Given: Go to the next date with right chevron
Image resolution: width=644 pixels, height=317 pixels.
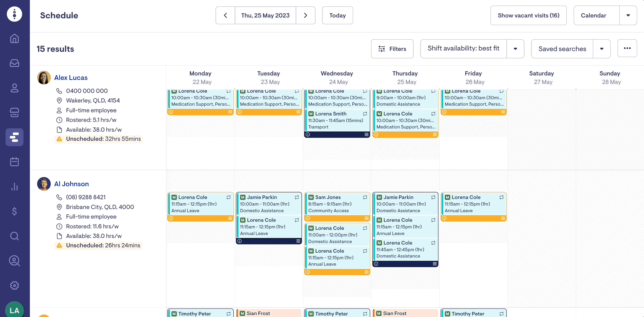Looking at the screenshot, I should click(305, 15).
